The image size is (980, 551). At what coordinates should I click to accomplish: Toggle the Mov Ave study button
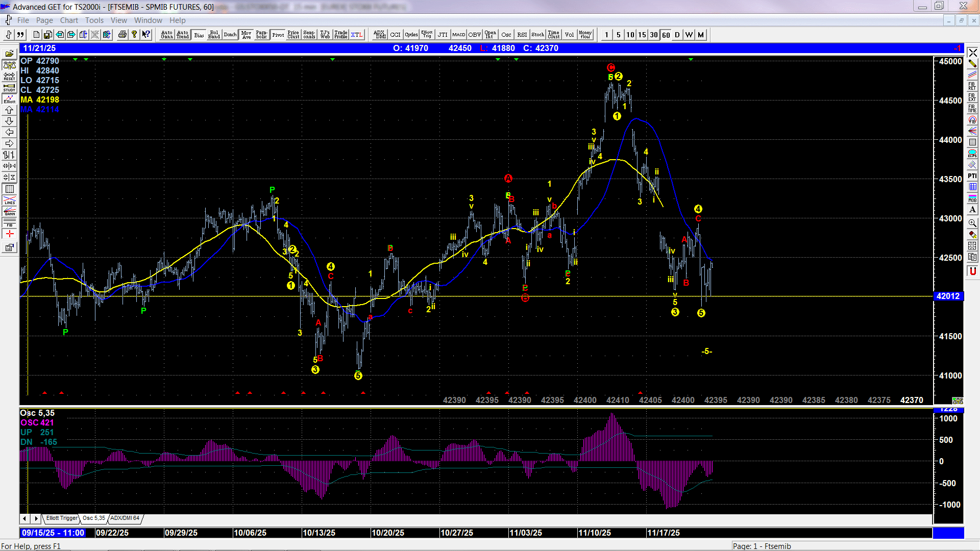pyautogui.click(x=246, y=35)
